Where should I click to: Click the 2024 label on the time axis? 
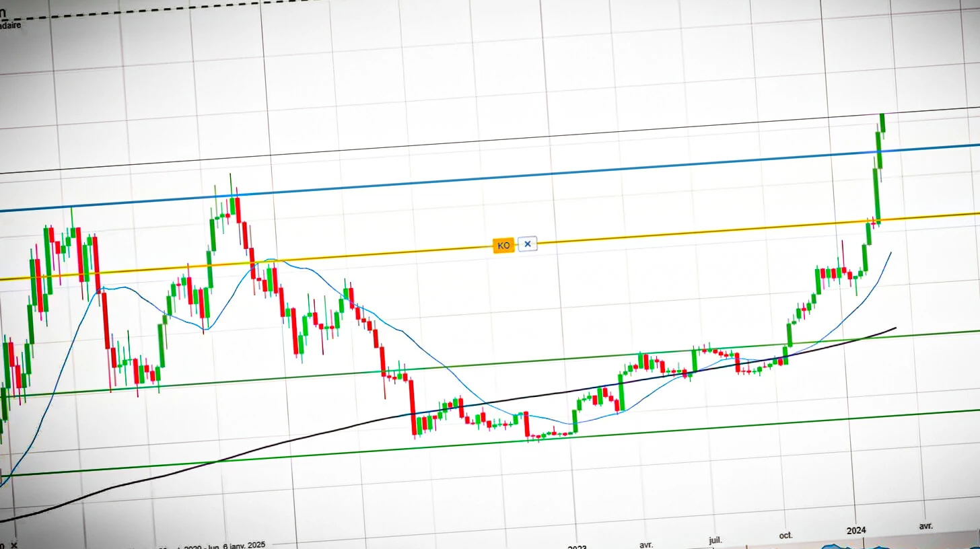[x=858, y=531]
